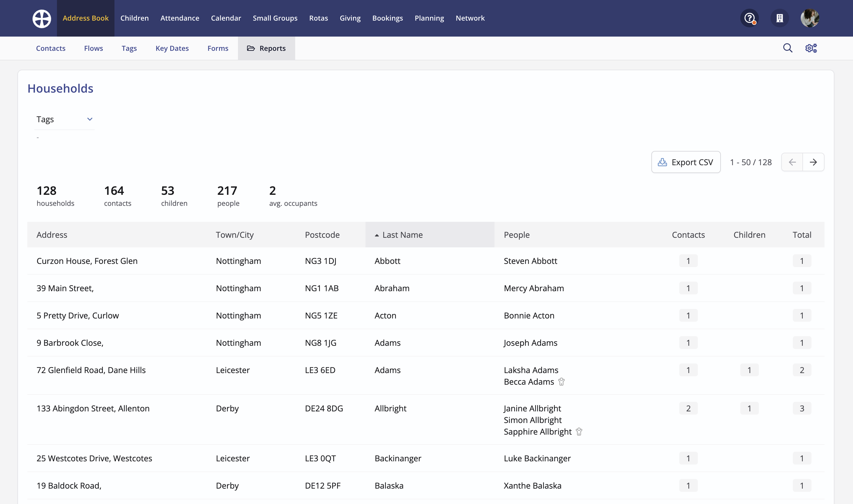Go to next page arrow

(813, 162)
